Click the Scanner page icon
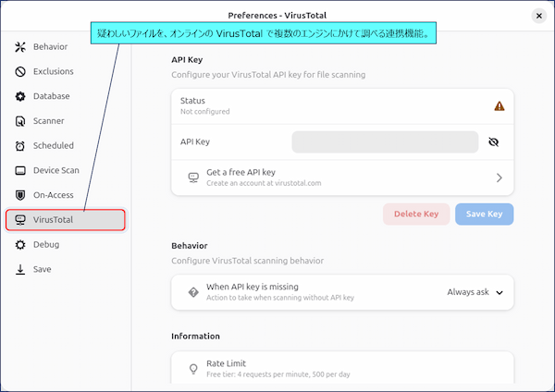Screen dimensions: 555x392 point(20,121)
